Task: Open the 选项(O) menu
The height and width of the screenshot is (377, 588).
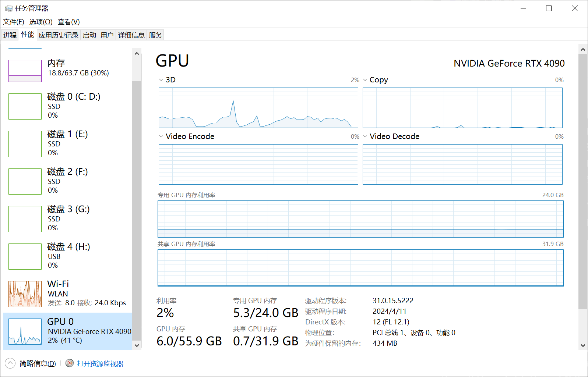Action: click(41, 22)
